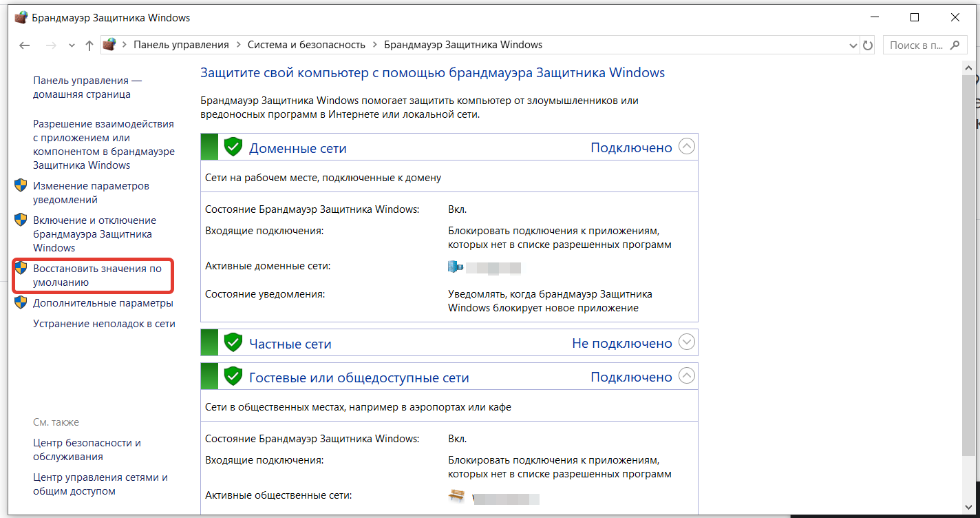980x518 pixels.
Task: Click shield icon beside 'Включение и отключение'
Action: point(21,220)
